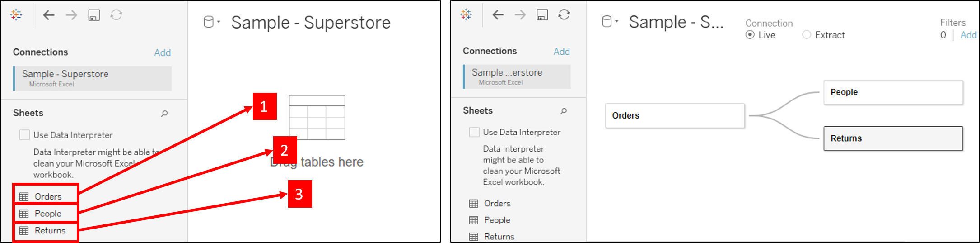Open the database dropdown beside the truncated Sample - S... title
Screen dimensions: 980x243
pyautogui.click(x=610, y=22)
